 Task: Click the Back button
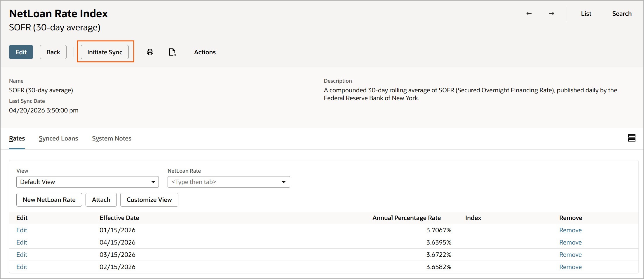point(53,52)
